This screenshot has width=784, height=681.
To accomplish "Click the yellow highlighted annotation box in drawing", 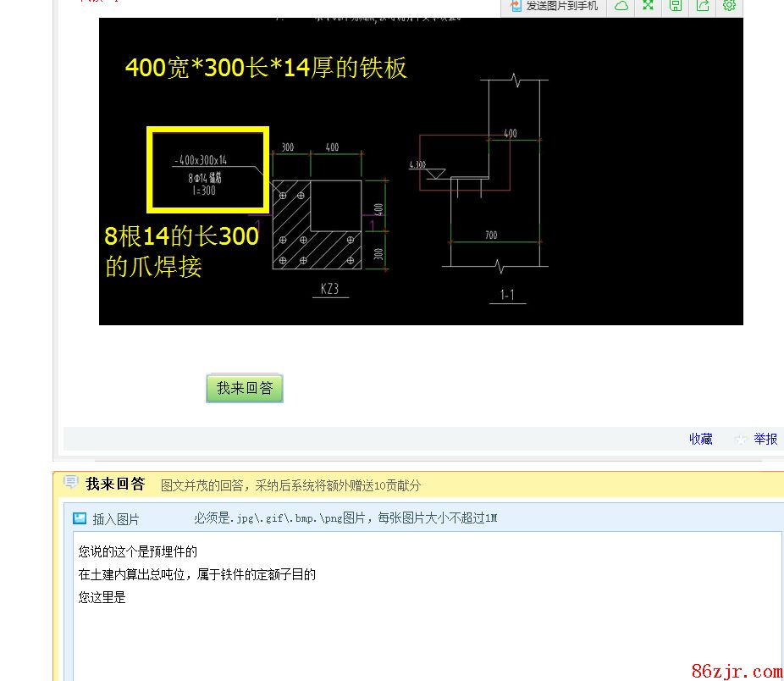I will (x=207, y=169).
